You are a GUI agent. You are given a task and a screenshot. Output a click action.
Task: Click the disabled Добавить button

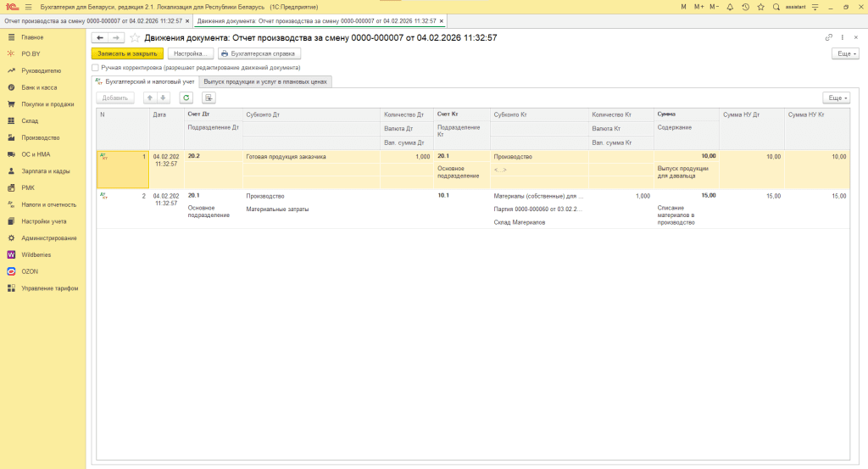pos(115,98)
